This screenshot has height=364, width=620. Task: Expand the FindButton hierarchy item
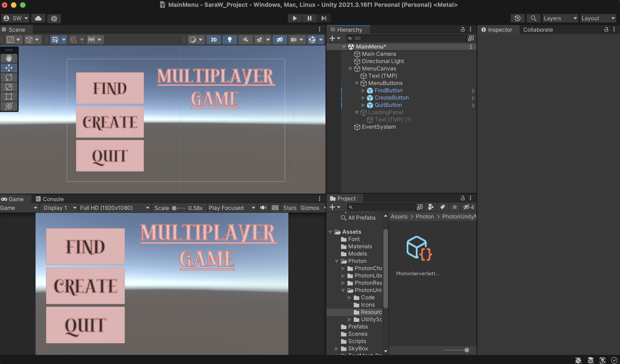[363, 90]
